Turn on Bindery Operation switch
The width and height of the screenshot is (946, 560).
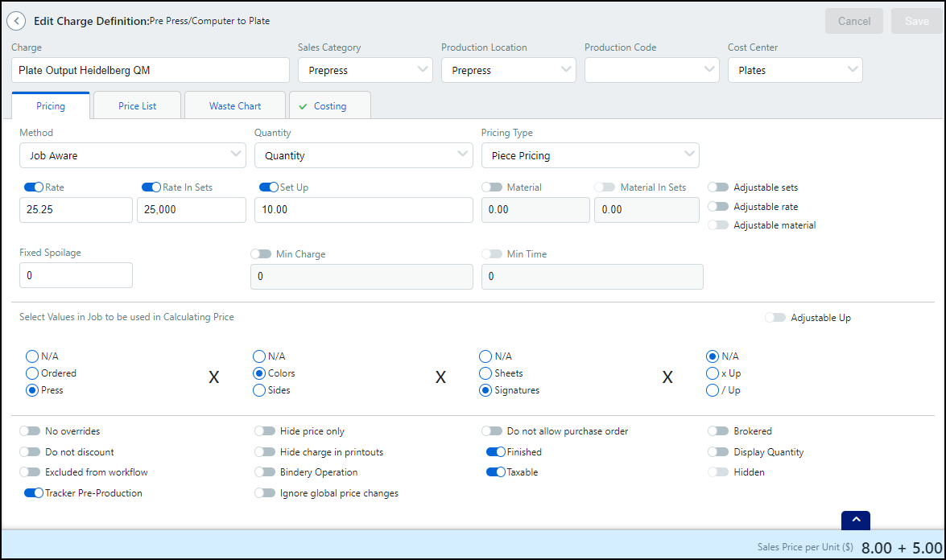[265, 472]
